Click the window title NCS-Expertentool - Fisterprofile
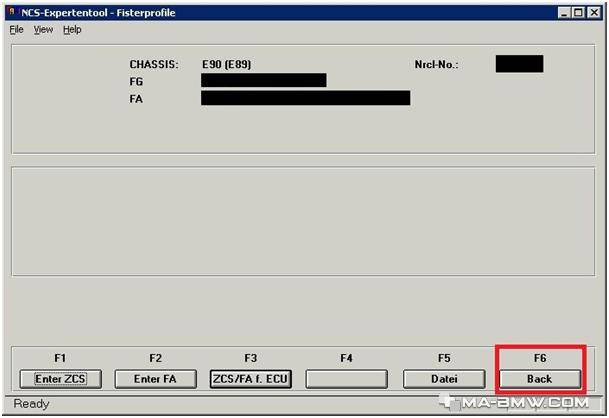The image size is (609, 418). tap(98, 13)
